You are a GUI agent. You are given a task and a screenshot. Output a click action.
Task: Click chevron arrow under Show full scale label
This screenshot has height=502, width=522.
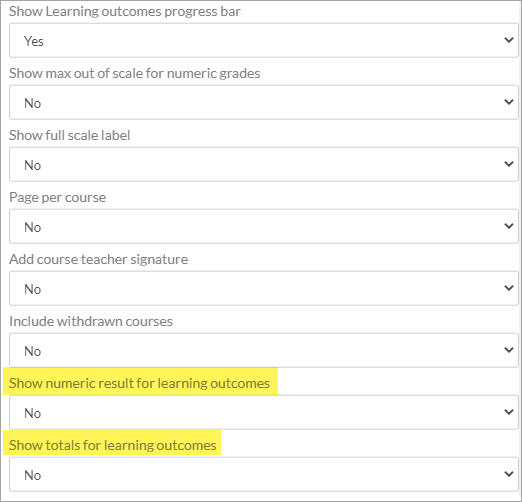coord(509,164)
